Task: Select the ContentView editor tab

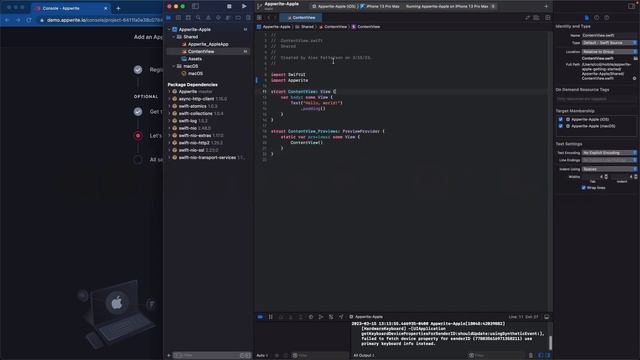Action: [x=301, y=18]
